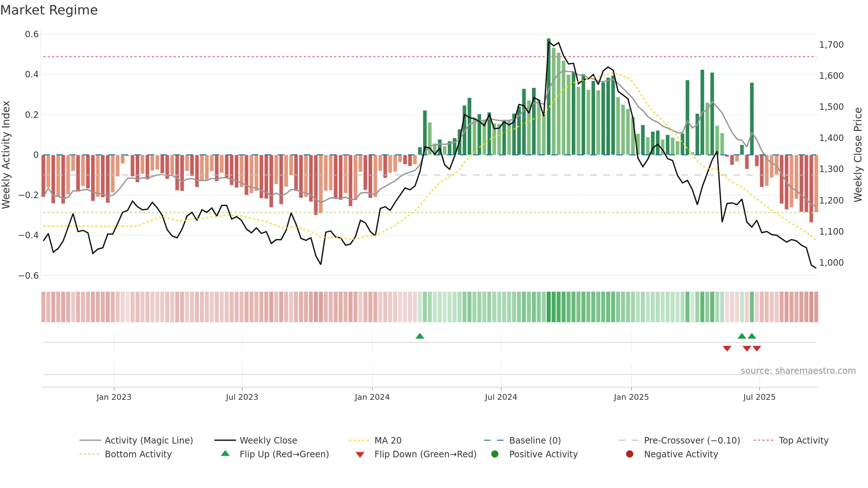The height and width of the screenshot is (488, 868).
Task: Click the dark green band in the regime strip
Action: point(549,307)
